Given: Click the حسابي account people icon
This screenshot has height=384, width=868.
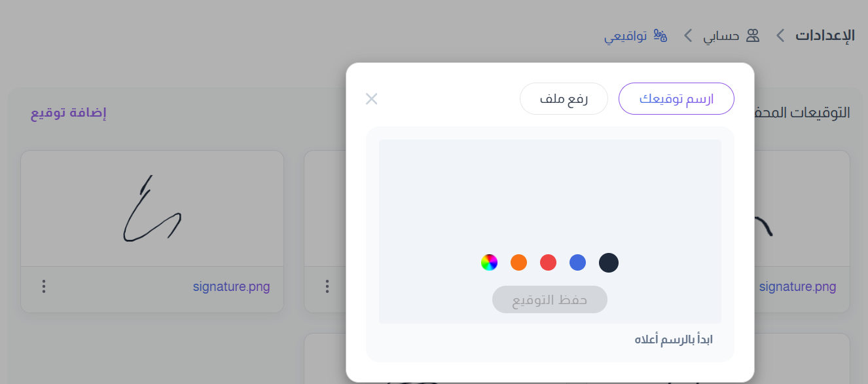Looking at the screenshot, I should pyautogui.click(x=753, y=35).
